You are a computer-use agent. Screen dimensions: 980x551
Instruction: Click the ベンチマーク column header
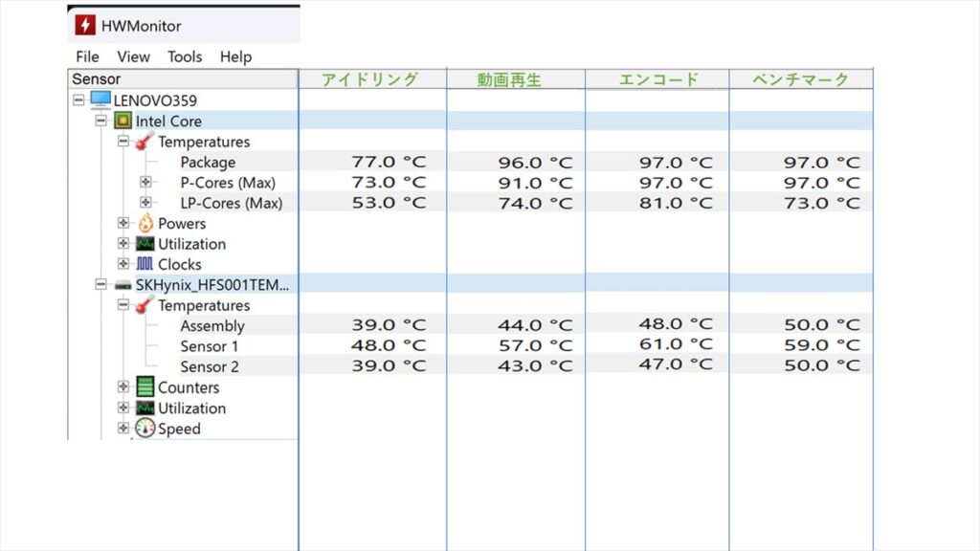[801, 79]
